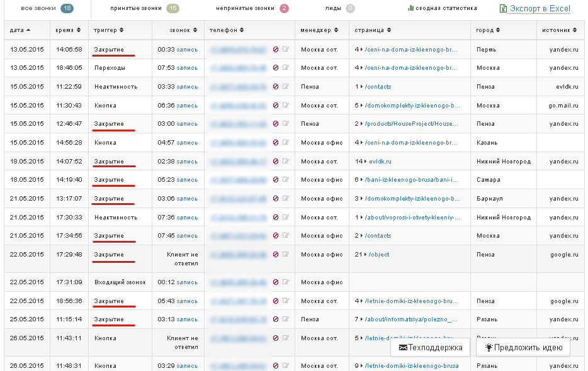This screenshot has width=588, height=371.
Task: Play запись for 14:06:58 call
Action: click(187, 50)
